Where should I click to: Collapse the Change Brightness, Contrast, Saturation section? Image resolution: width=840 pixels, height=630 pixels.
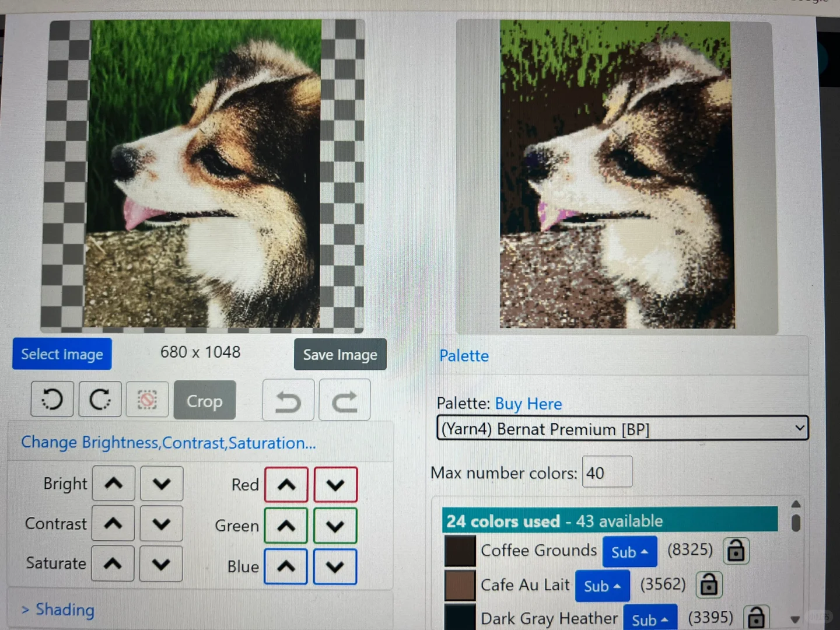(x=169, y=443)
